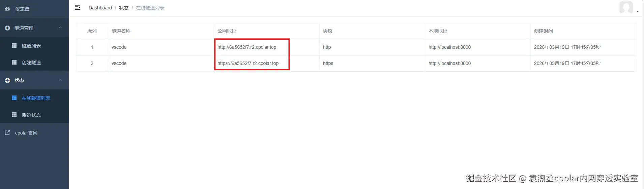Open the cpolar官网 link
Viewport: 644px width, 189px height.
[34, 133]
